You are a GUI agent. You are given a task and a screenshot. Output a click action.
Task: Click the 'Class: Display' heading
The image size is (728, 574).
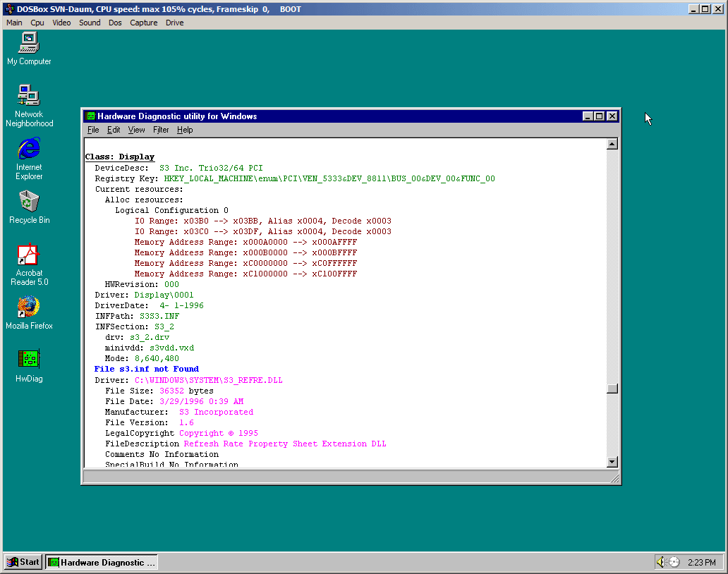pos(120,157)
